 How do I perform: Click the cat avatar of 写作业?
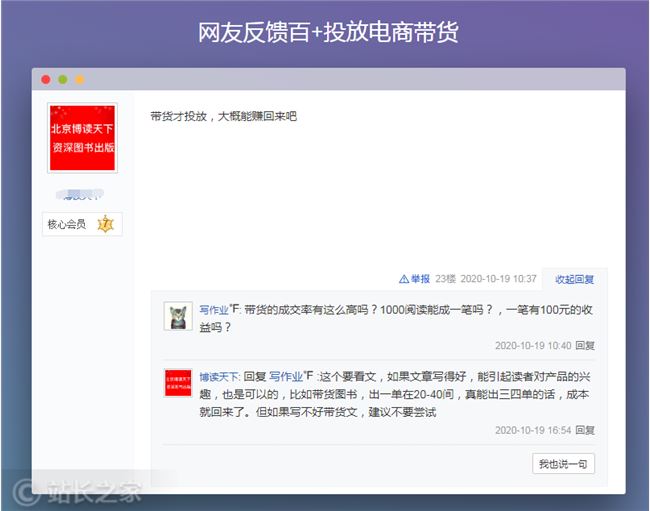[178, 316]
